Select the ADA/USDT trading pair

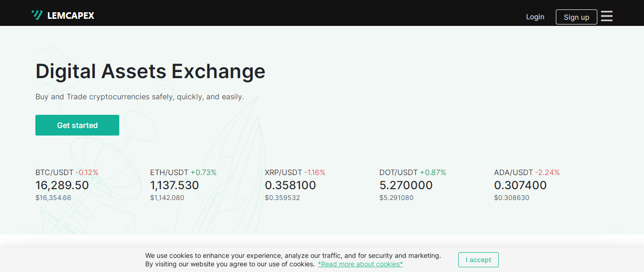(x=513, y=173)
